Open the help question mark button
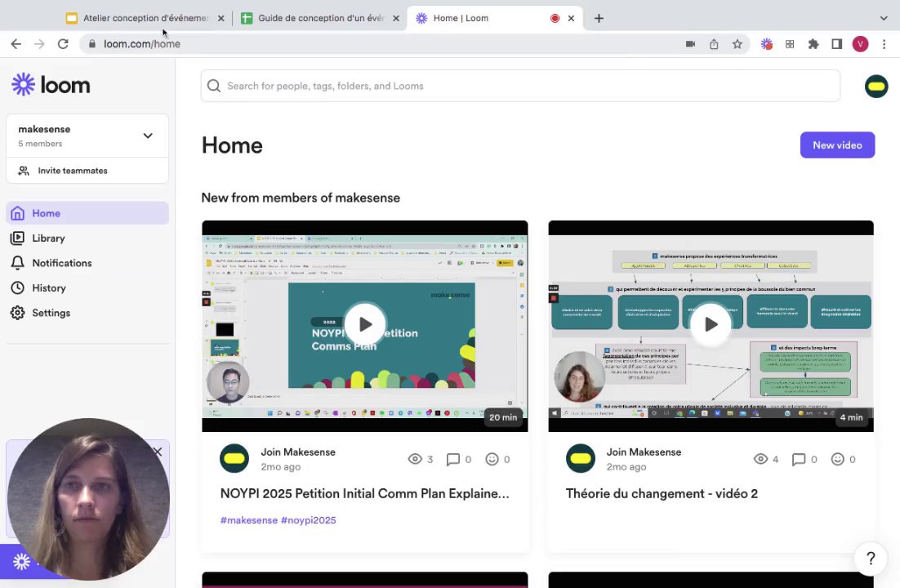This screenshot has width=900, height=588. (870, 558)
